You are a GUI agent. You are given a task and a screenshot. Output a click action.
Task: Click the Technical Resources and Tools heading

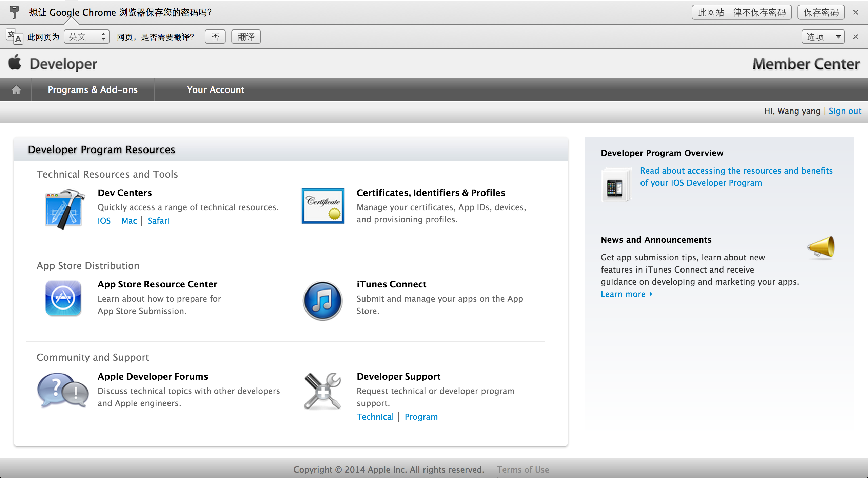point(107,174)
